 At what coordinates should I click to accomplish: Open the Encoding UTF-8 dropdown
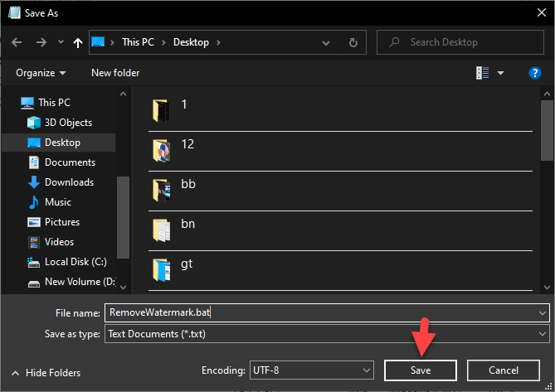click(366, 370)
